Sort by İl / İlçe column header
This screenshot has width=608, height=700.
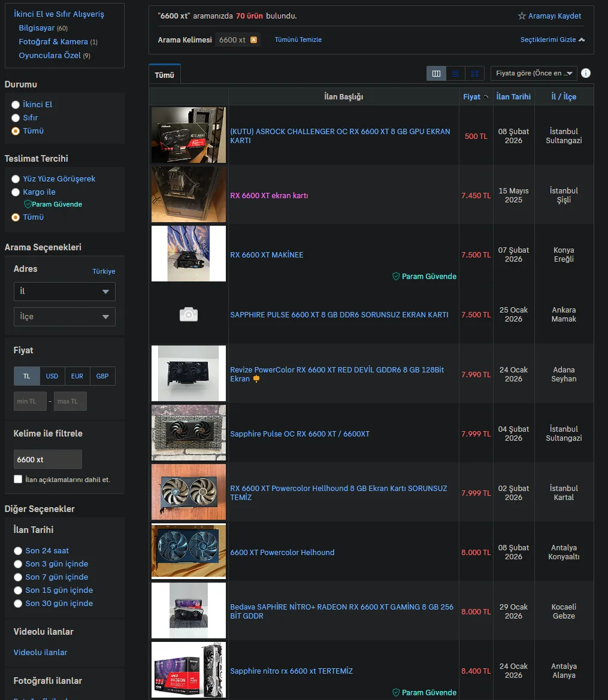point(564,96)
